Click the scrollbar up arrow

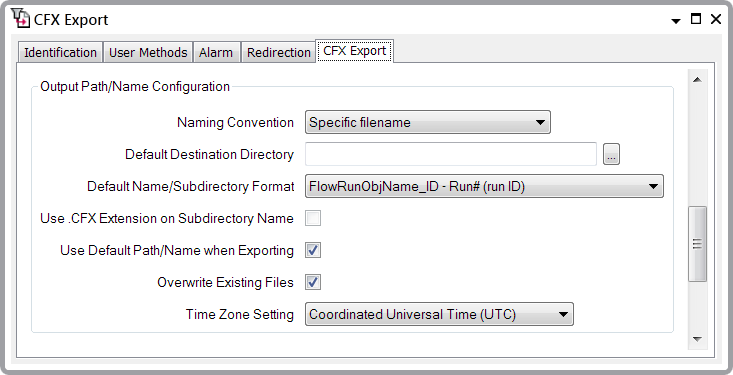(x=697, y=79)
